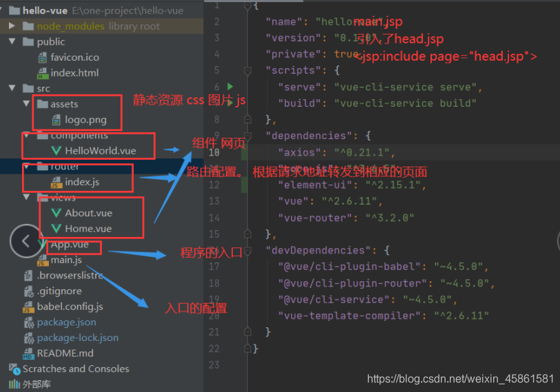560x392 pixels.
Task: Fold the devDependencies block at line 16
Action: (x=247, y=251)
